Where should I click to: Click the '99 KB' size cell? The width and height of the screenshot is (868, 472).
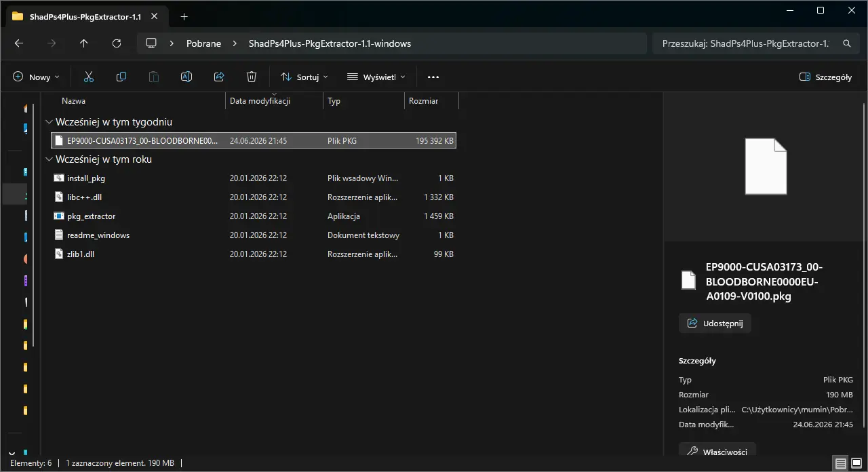(443, 254)
